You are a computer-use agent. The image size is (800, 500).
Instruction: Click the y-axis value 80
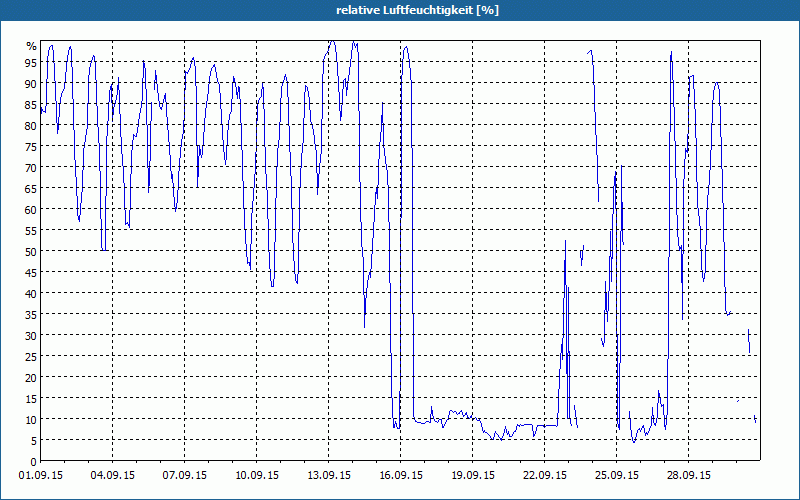coord(31,126)
